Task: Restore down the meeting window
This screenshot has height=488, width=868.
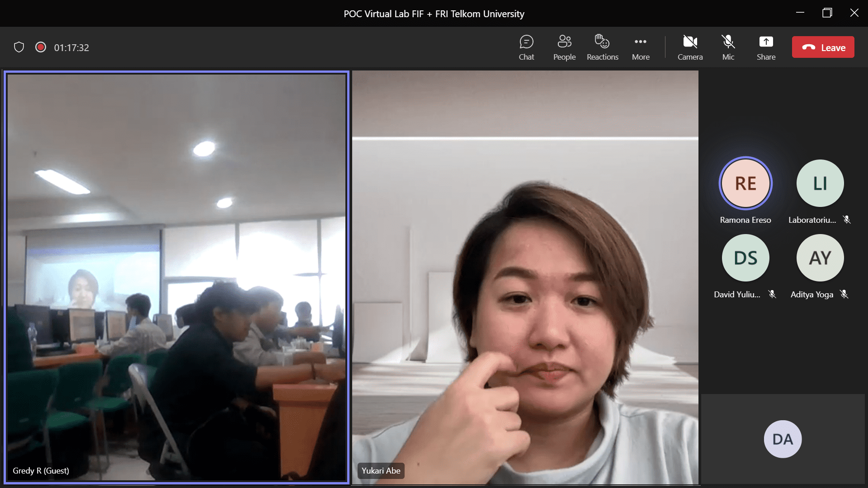Action: [x=827, y=13]
